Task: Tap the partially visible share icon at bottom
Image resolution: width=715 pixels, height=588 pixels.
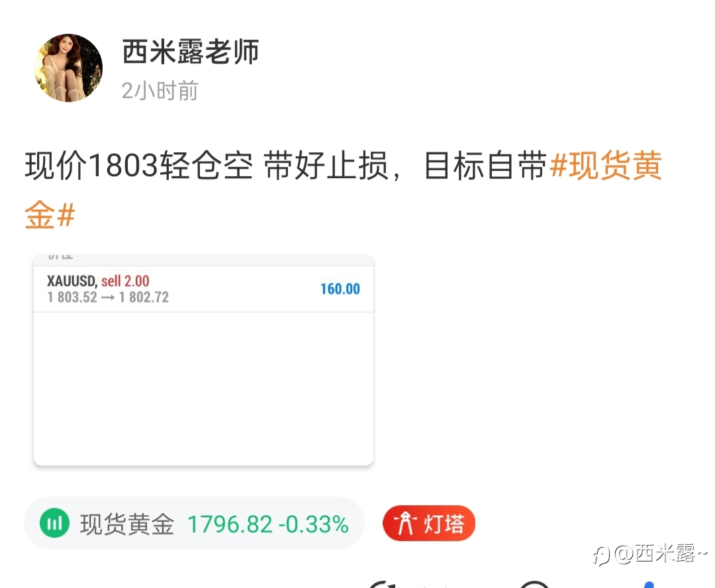Action: pos(385,584)
